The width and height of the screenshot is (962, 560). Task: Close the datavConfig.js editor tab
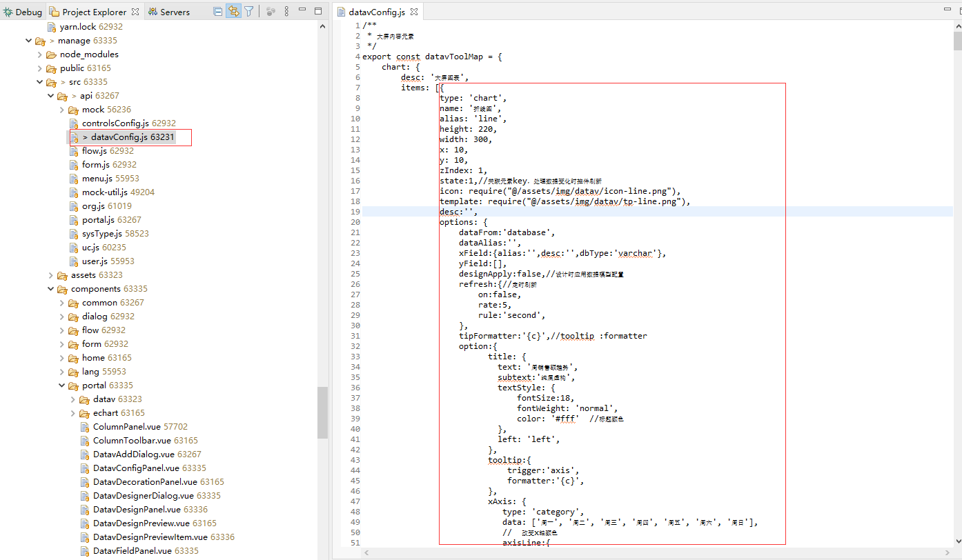tap(413, 12)
